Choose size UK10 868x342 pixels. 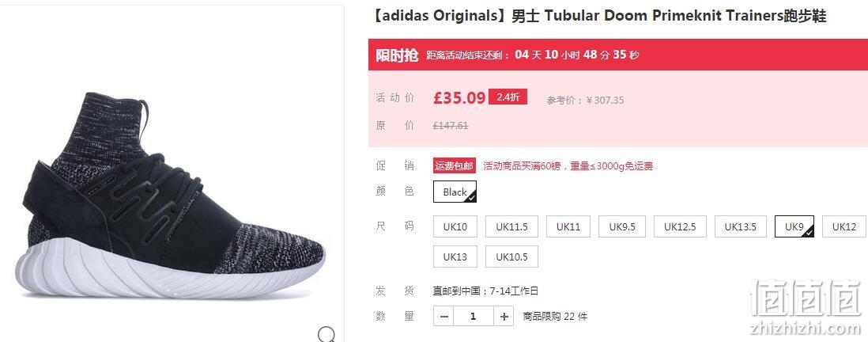(455, 226)
